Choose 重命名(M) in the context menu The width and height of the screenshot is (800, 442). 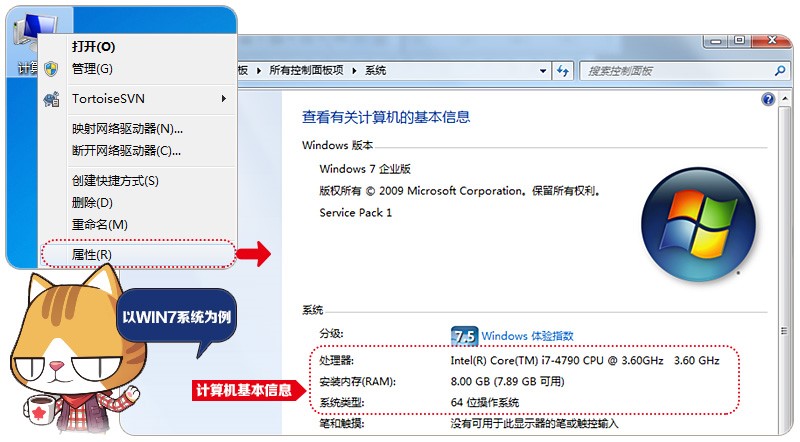(99, 225)
